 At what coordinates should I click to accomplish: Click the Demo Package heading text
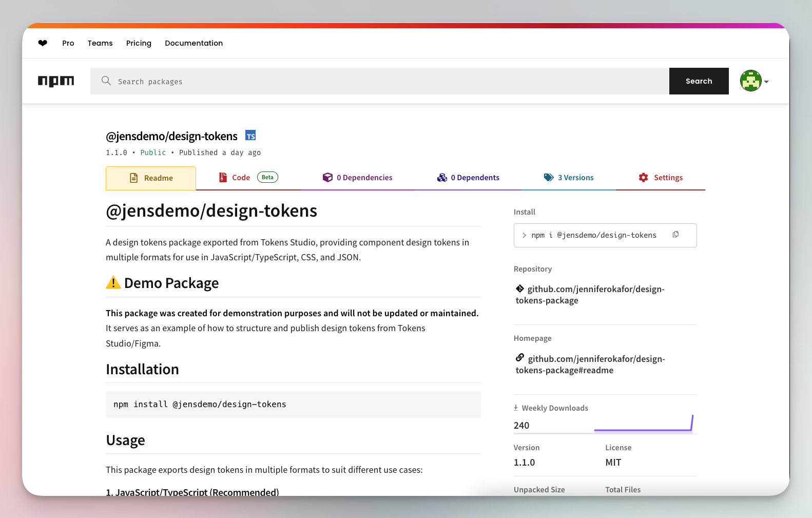pos(171,283)
